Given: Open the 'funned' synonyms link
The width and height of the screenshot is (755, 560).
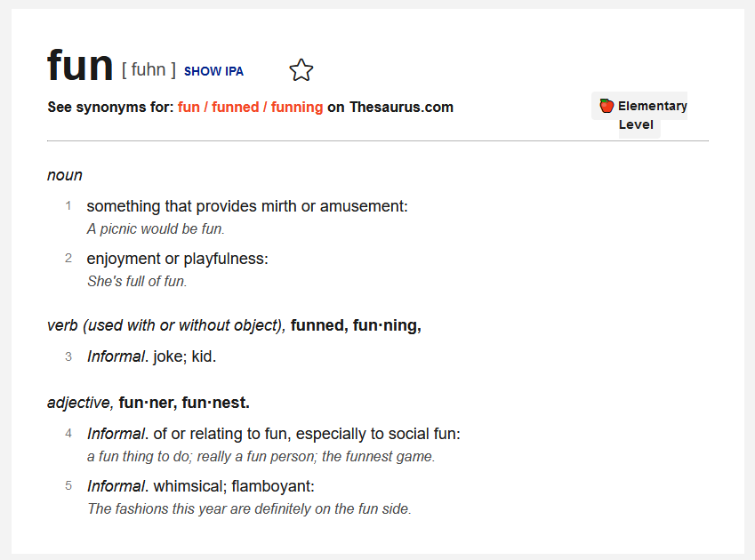Looking at the screenshot, I should (235, 107).
